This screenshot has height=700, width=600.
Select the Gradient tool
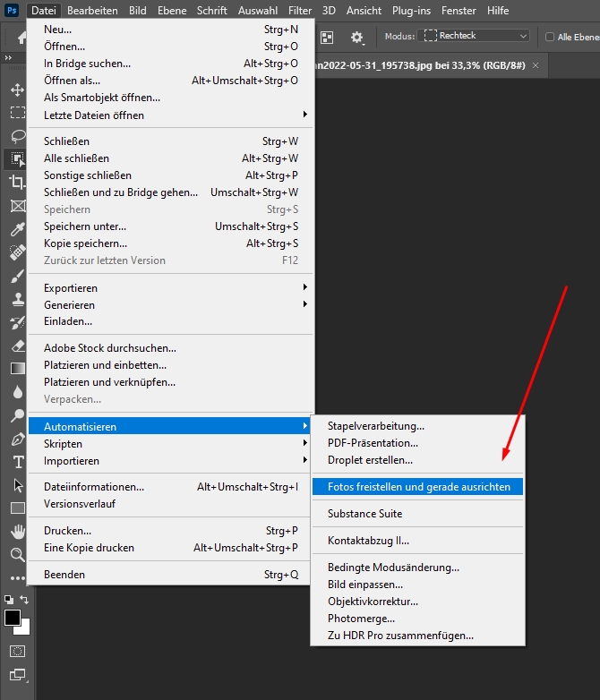click(x=17, y=368)
